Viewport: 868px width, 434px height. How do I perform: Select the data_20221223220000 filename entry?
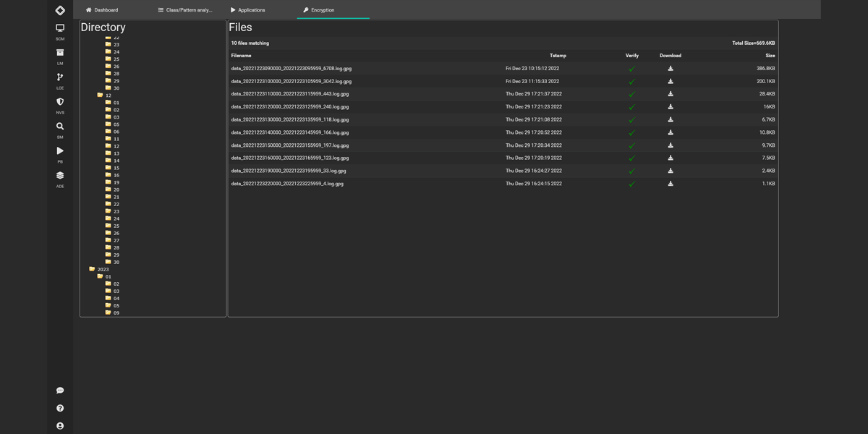[288, 183]
